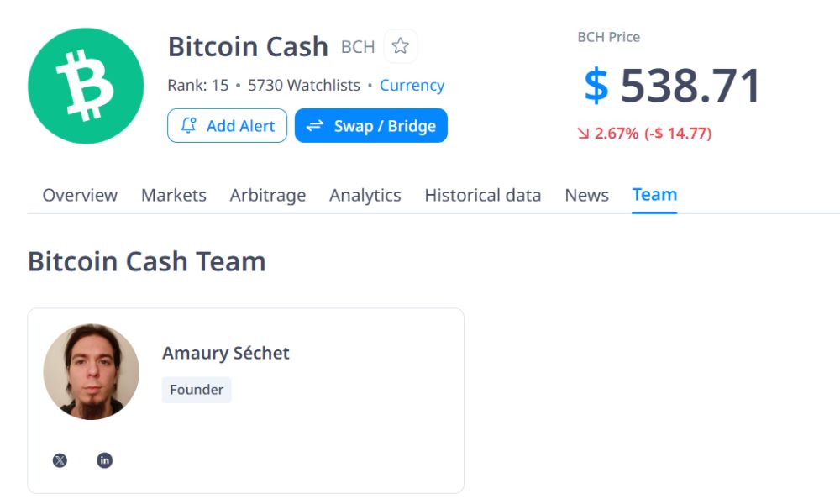Click the swap arrows icon on Swap/Bridge
Viewport: 840px width, 504px height.
(x=314, y=125)
